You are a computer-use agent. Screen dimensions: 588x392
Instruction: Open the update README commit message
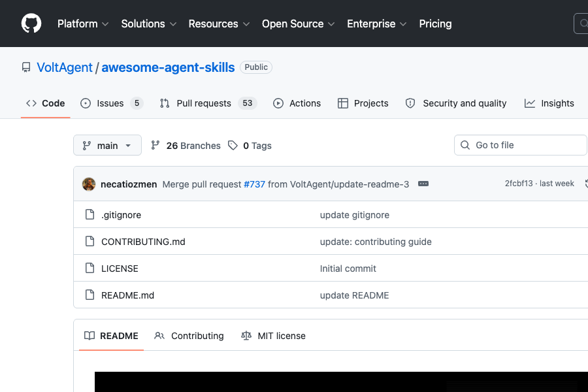point(354,295)
